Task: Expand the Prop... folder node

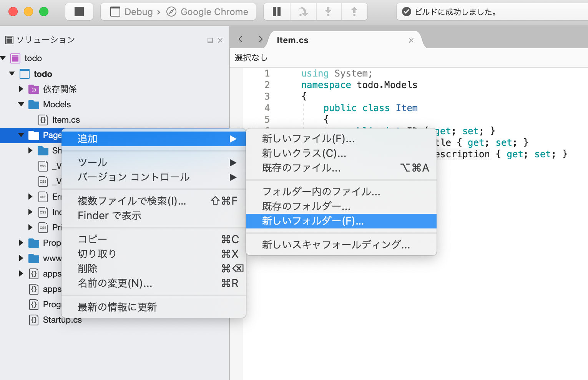Action: point(21,243)
